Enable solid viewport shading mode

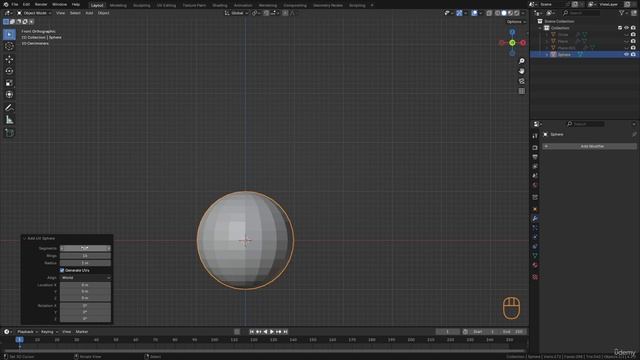pyautogui.click(x=504, y=13)
